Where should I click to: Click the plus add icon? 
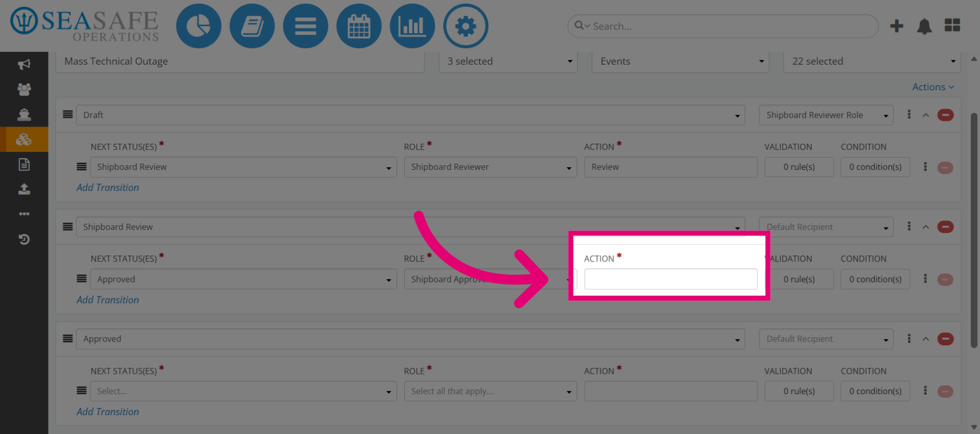pos(897,26)
